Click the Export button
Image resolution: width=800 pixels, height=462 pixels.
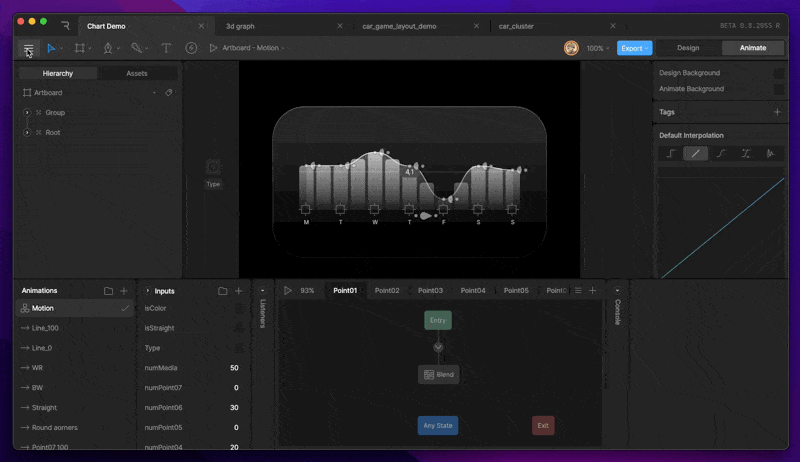pyautogui.click(x=634, y=48)
